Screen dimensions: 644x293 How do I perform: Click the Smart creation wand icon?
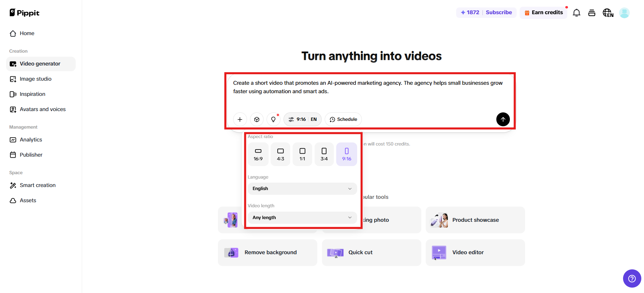click(13, 185)
